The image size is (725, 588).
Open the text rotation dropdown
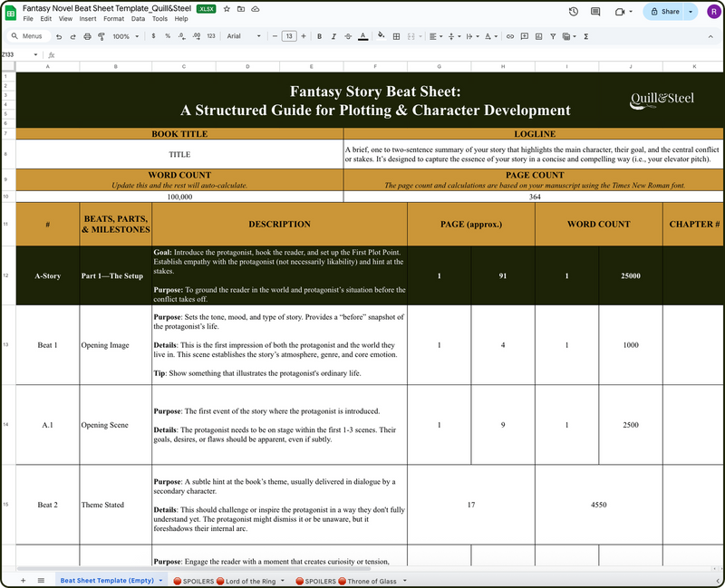490,36
